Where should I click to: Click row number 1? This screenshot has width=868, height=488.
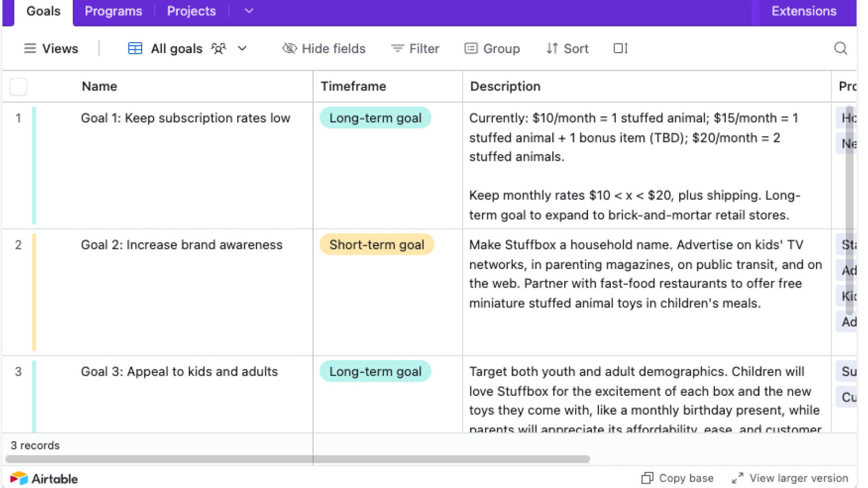point(18,118)
